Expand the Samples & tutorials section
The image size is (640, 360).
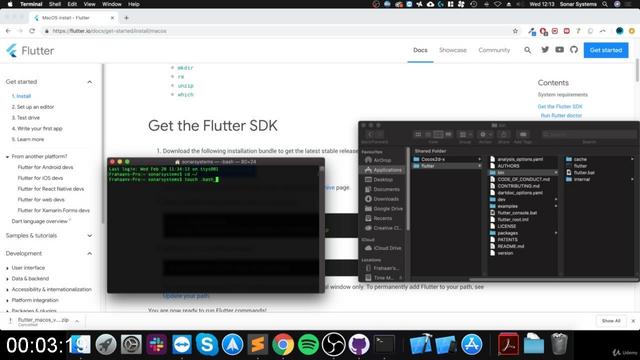click(x=89, y=236)
